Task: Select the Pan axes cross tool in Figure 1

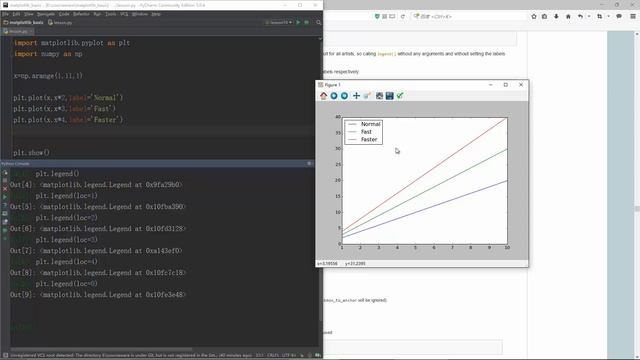Action: 356,96
